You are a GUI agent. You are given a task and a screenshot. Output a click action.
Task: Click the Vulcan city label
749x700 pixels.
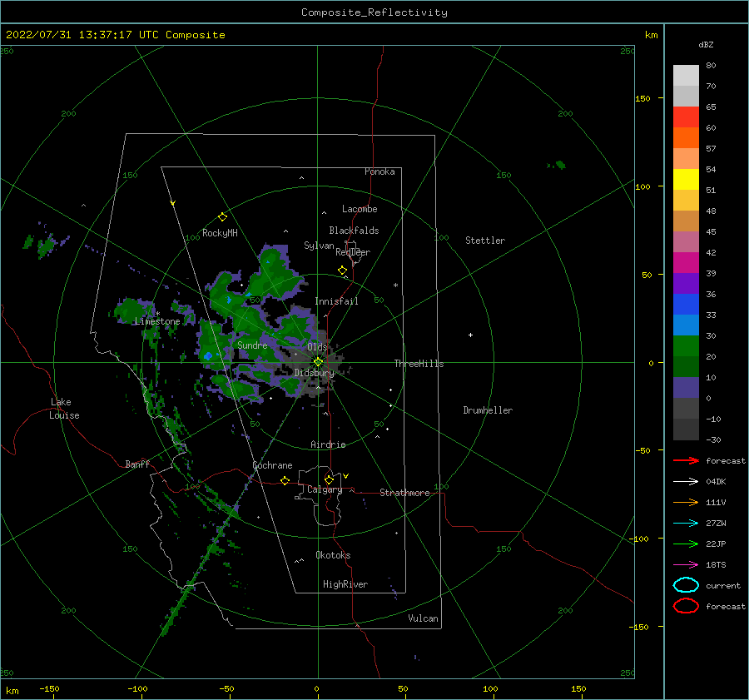(424, 618)
